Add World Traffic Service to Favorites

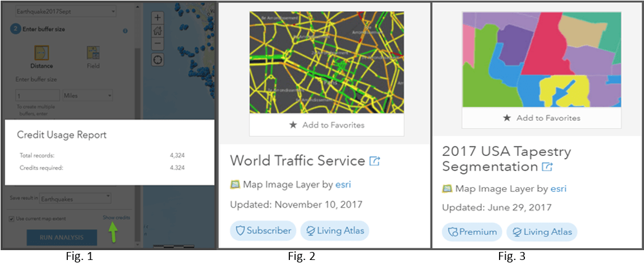(x=327, y=125)
